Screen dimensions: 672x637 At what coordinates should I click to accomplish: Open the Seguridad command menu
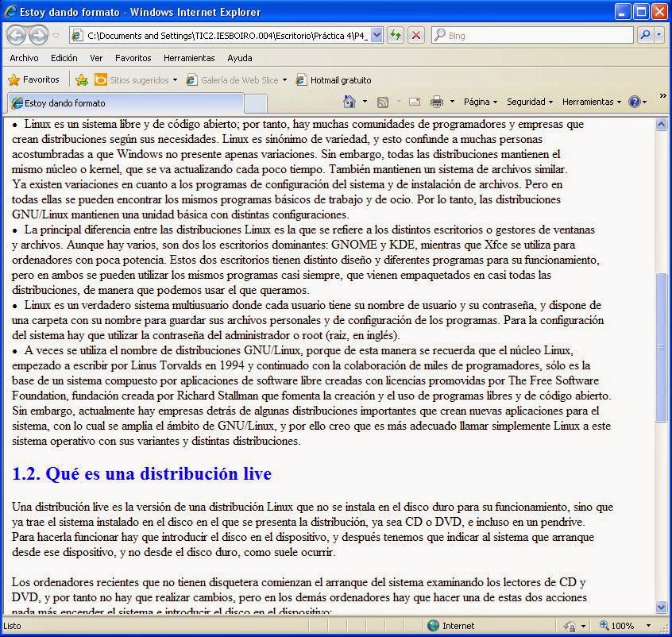[x=528, y=102]
